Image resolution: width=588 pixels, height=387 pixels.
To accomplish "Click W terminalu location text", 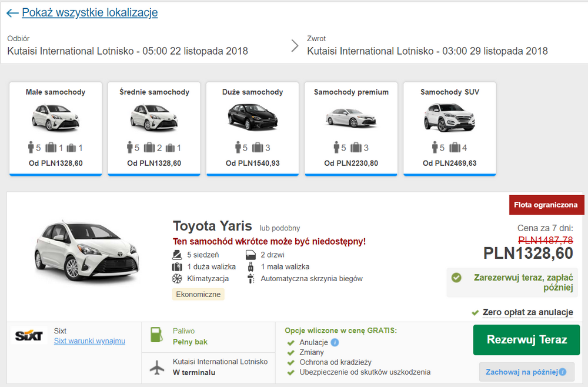I will 194,372.
